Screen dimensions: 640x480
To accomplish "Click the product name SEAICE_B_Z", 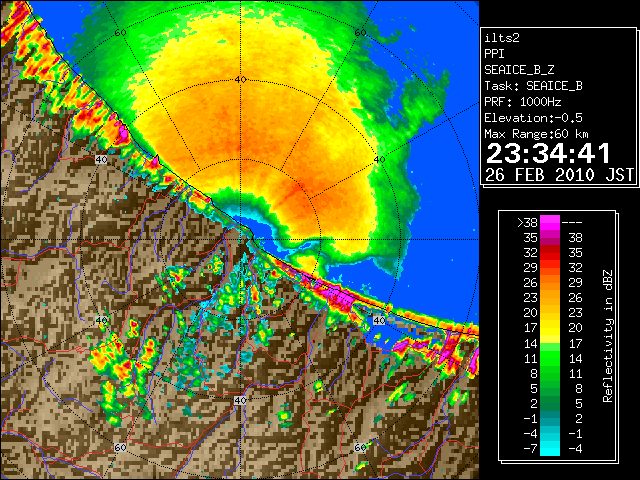I will tap(519, 70).
